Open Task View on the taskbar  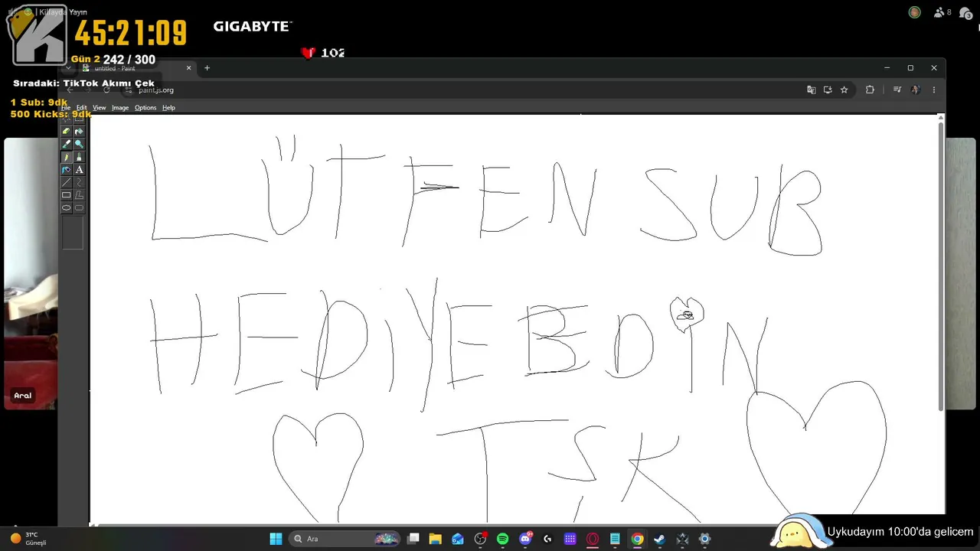point(413,539)
